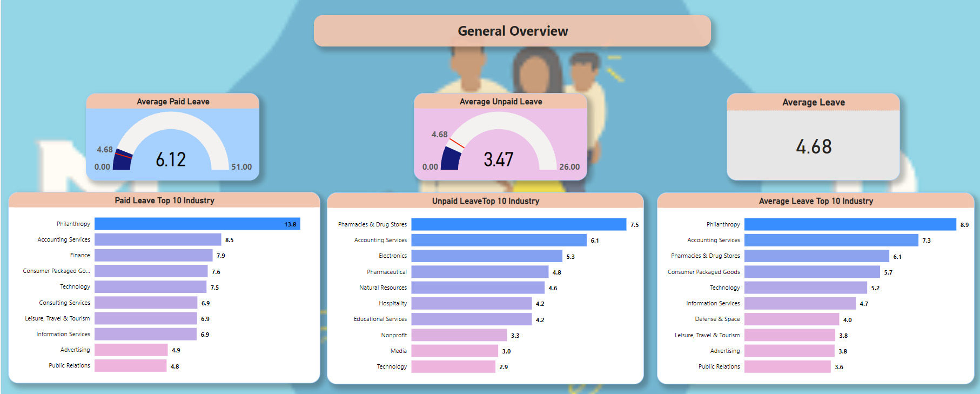The width and height of the screenshot is (980, 394).
Task: Select the Public Relations bar in Paid Leave chart
Action: [130, 366]
